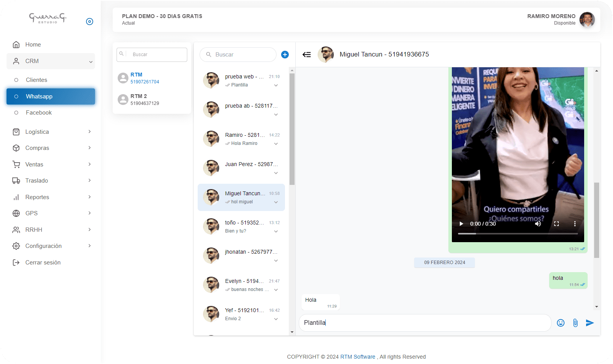This screenshot has width=613, height=364.
Task: Expand the Reportes menu
Action: [51, 197]
